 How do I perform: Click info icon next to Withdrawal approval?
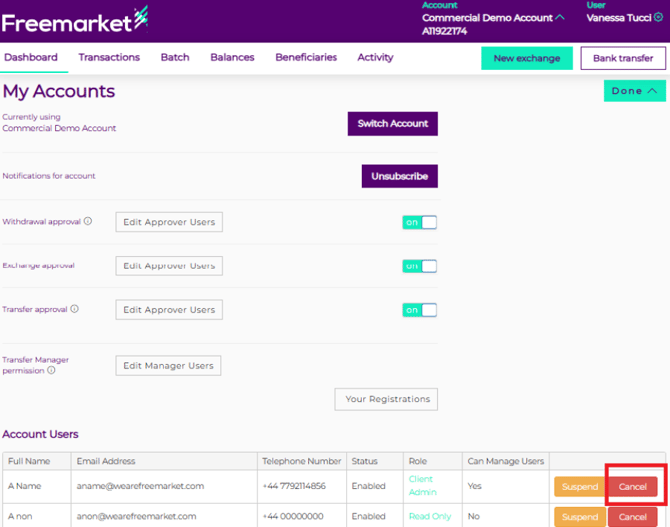click(x=88, y=221)
